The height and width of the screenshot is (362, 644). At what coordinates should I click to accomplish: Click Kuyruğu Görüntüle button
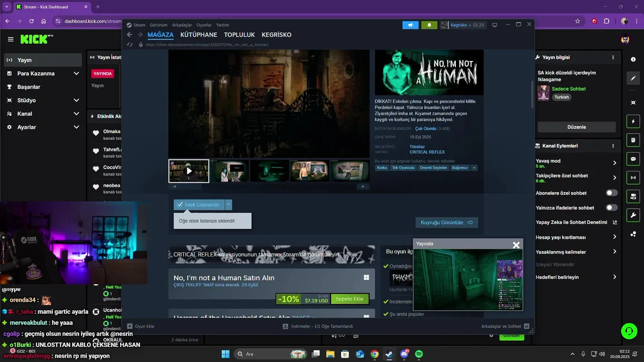point(447,222)
